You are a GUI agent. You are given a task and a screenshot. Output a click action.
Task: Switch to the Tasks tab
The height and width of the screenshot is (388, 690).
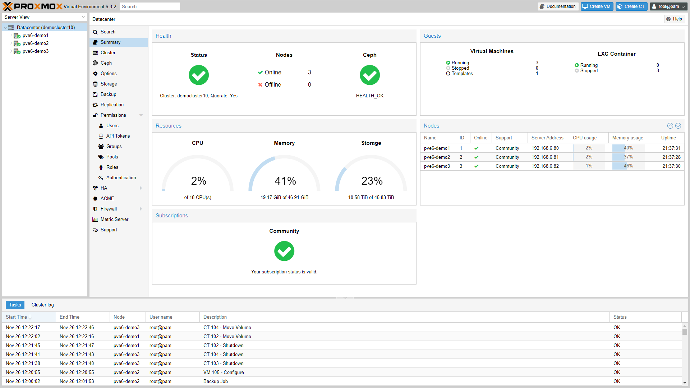click(x=15, y=305)
